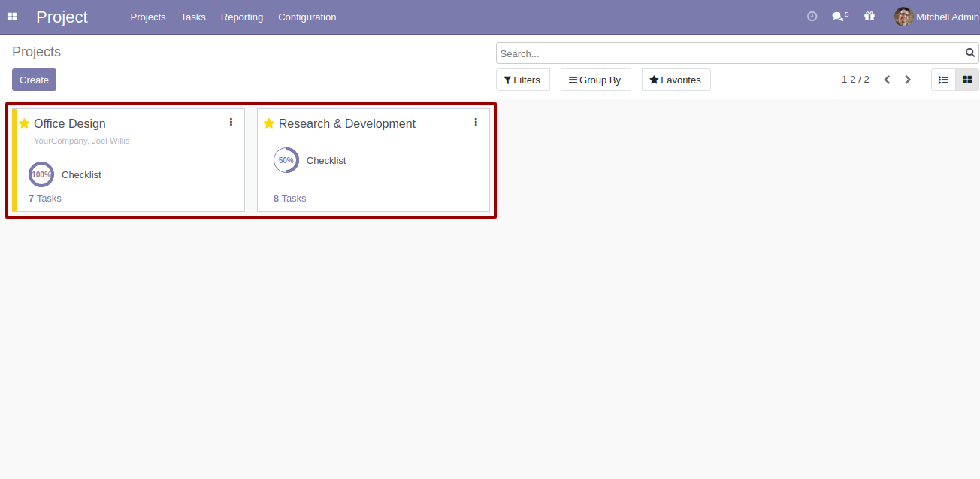Open 7 Tasks link on Office Design
The height and width of the screenshot is (479, 980).
point(45,199)
